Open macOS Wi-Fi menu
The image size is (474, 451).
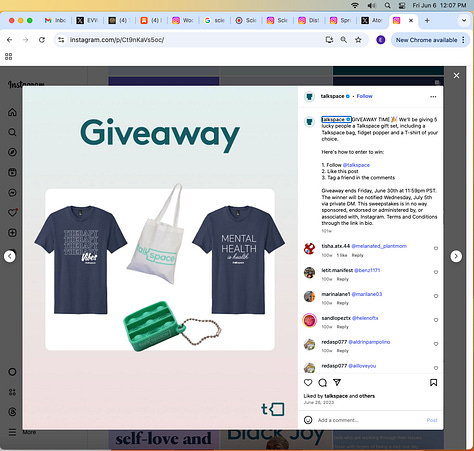355,5
